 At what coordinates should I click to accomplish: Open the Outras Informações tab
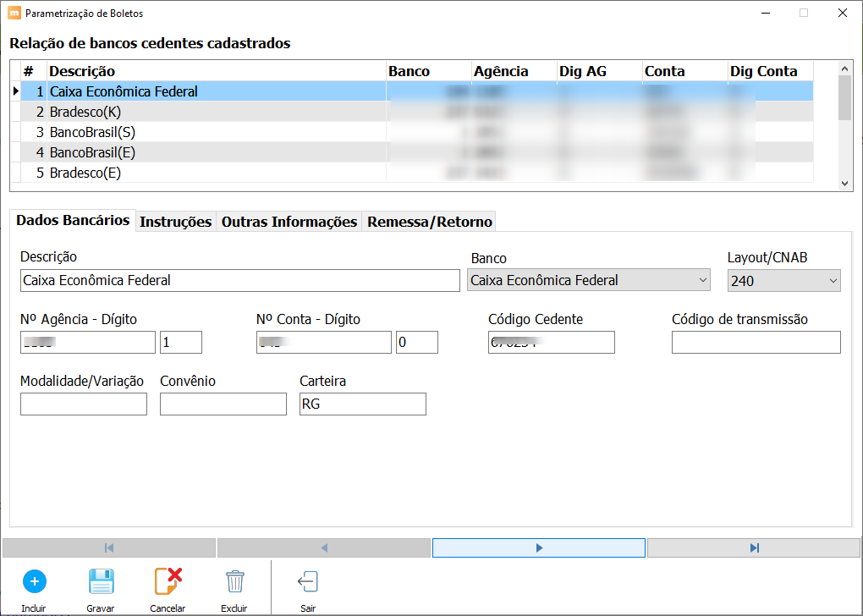[289, 222]
